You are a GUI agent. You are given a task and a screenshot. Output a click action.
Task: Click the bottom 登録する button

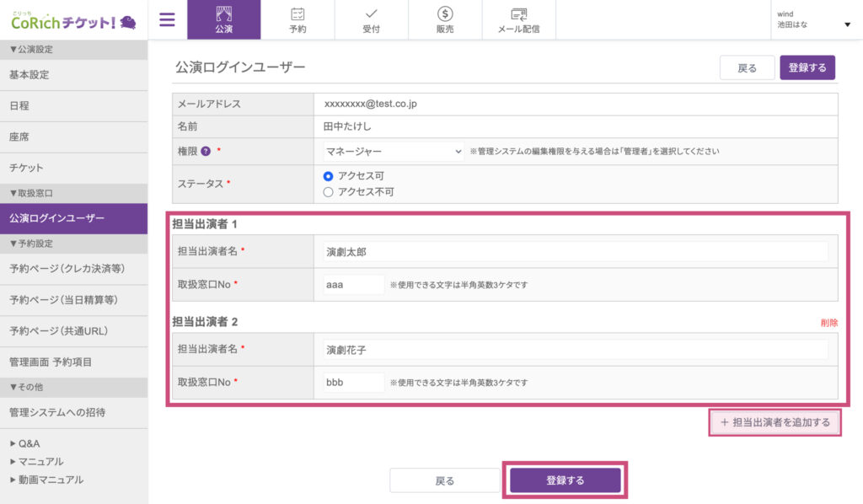[565, 480]
